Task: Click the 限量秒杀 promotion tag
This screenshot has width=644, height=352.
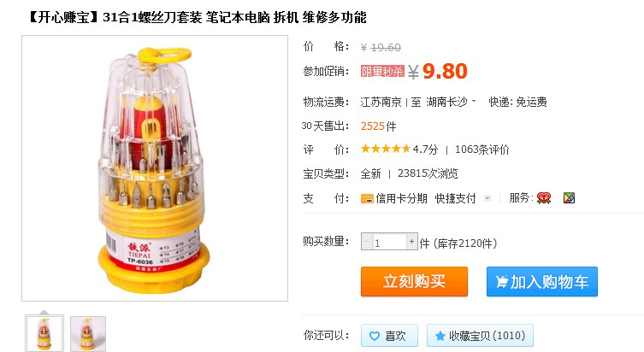Action: click(x=382, y=72)
